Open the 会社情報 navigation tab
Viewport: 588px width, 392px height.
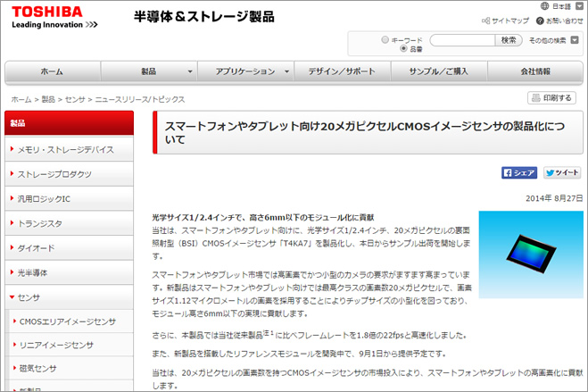(x=535, y=71)
